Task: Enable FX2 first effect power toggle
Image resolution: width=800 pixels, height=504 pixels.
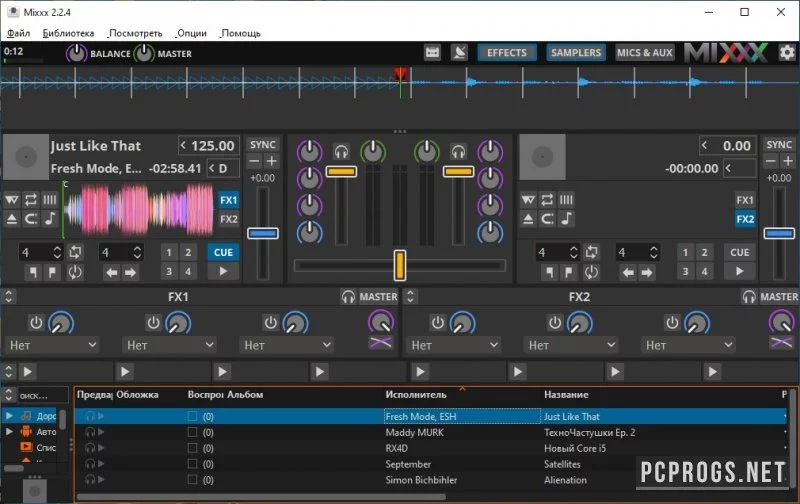Action: pyautogui.click(x=437, y=323)
